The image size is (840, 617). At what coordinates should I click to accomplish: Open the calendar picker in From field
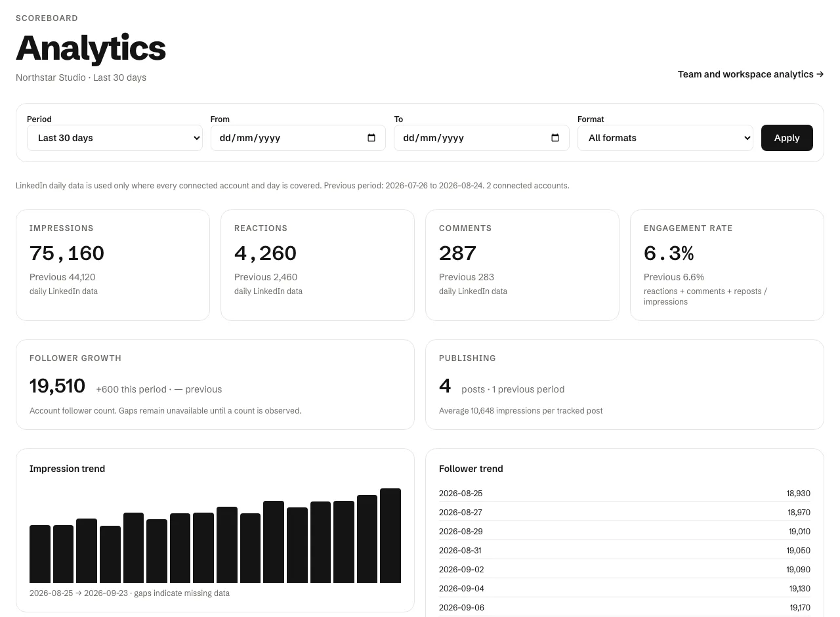(x=371, y=138)
